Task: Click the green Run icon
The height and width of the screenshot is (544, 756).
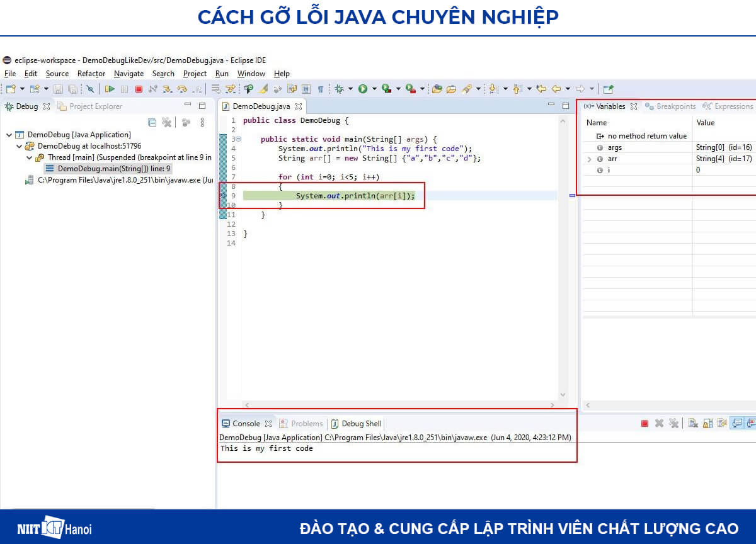Action: coord(364,88)
